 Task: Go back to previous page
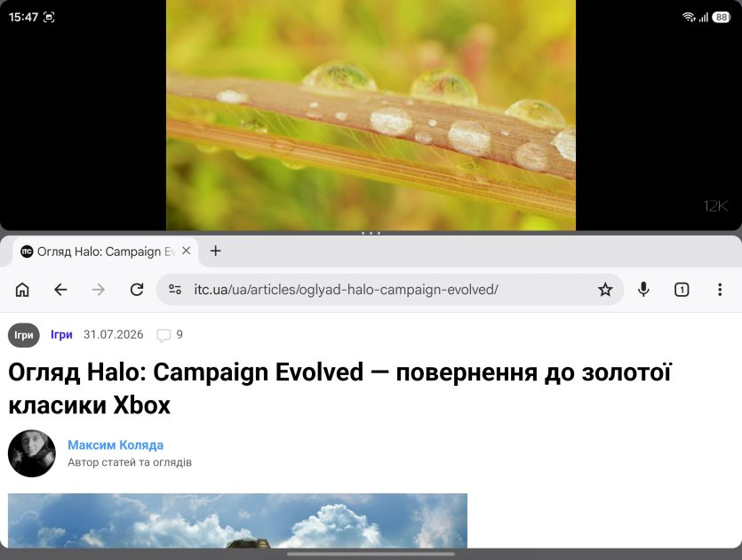coord(60,290)
